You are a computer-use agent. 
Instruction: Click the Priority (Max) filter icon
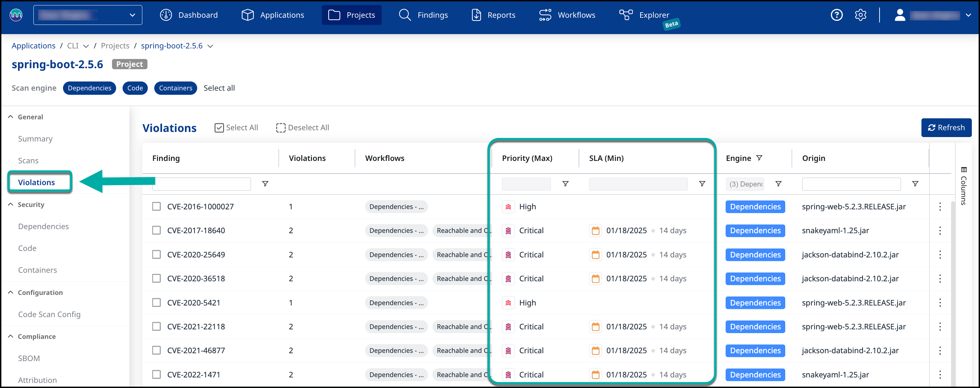tap(565, 184)
